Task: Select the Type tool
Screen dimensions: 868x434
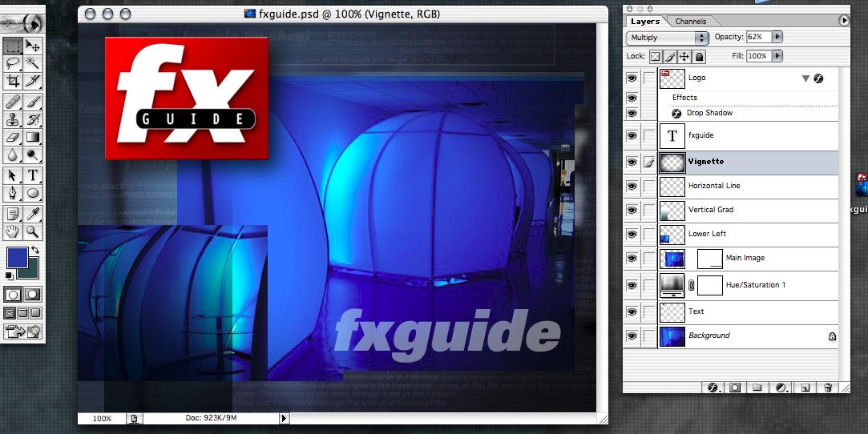Action: (33, 176)
